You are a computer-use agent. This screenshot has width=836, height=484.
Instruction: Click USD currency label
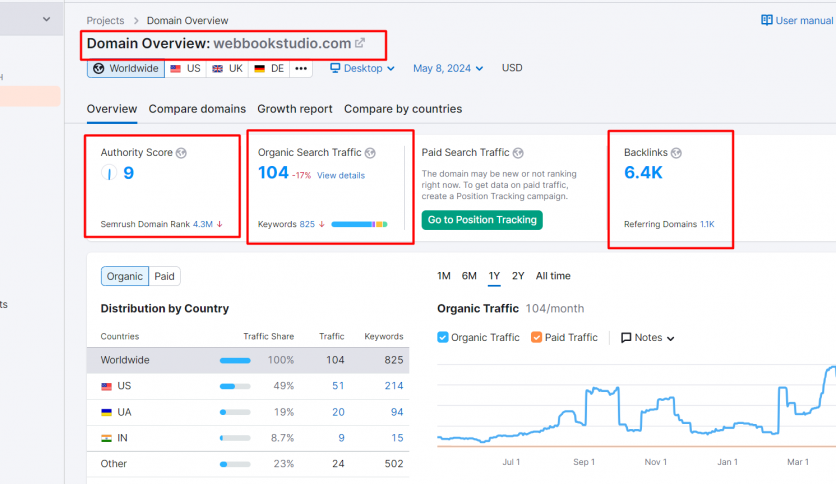pyautogui.click(x=512, y=68)
